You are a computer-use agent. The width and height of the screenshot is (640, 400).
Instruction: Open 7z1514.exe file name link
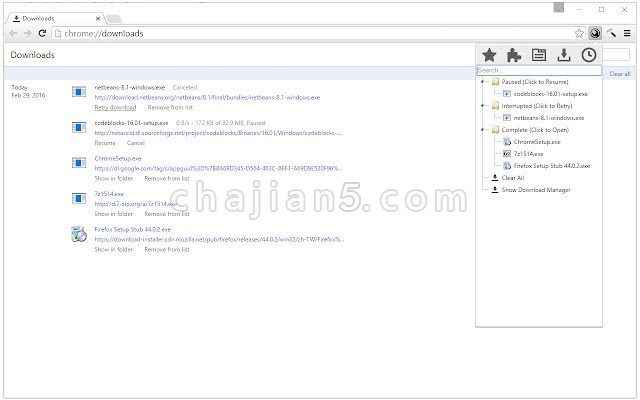[109, 194]
